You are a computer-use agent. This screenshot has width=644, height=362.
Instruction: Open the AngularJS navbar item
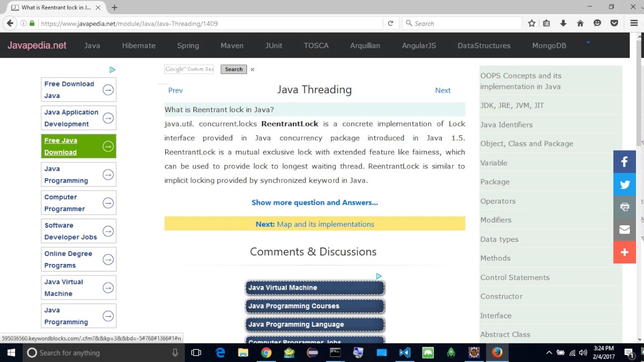pyautogui.click(x=419, y=45)
